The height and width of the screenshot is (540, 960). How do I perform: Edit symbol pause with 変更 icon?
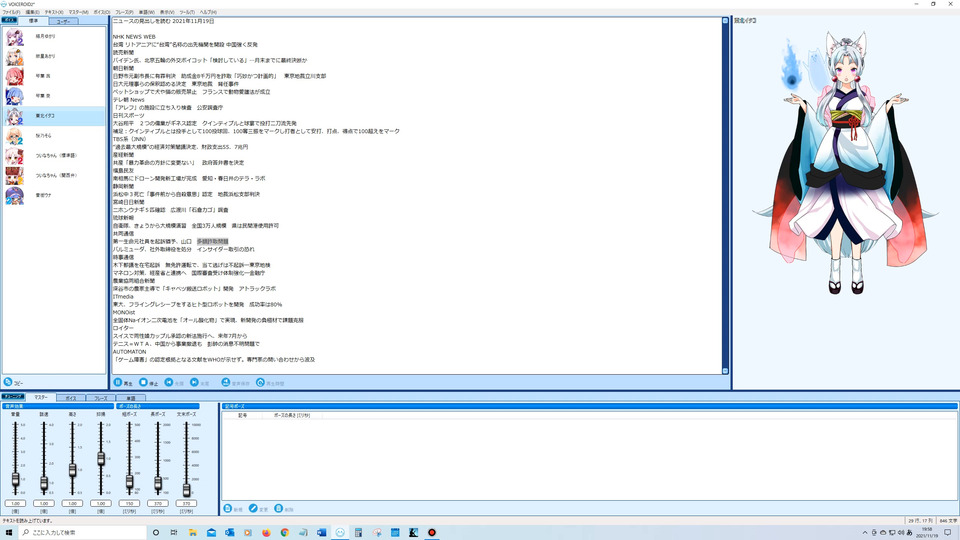tap(253, 509)
